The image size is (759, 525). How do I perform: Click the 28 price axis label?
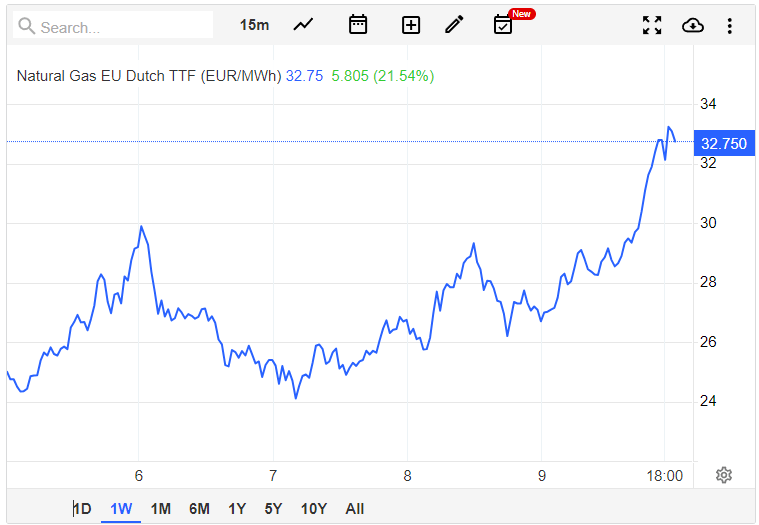[x=708, y=282]
